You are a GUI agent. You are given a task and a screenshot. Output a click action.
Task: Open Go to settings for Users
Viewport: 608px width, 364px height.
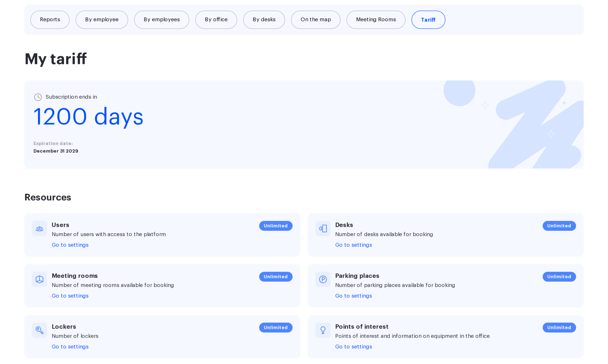pos(70,245)
